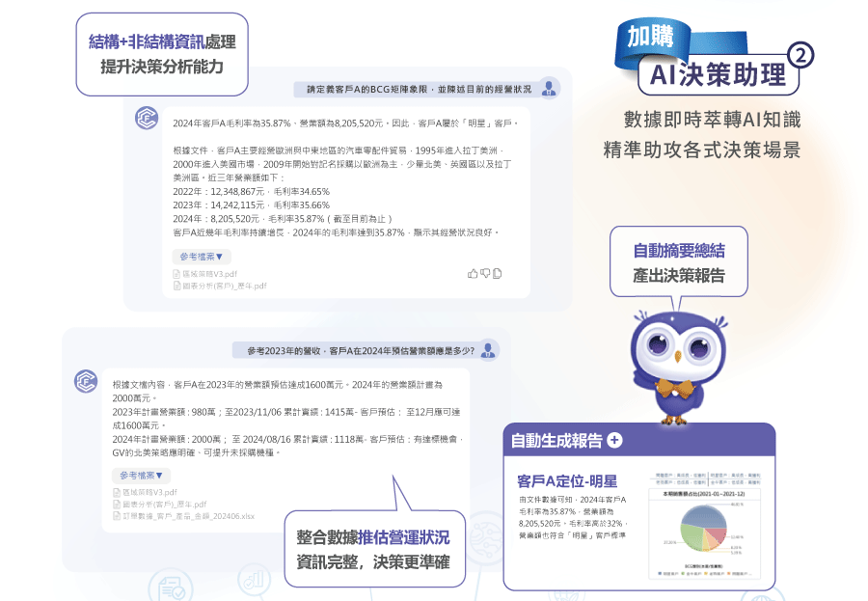Copy the first answer with the copy icon
868x601 pixels.
click(497, 273)
